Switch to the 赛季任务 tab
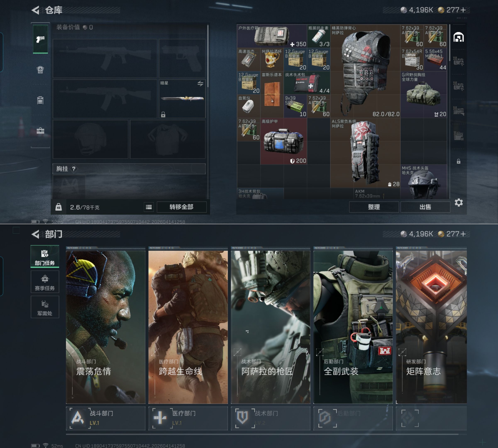498x448 pixels. 45,282
